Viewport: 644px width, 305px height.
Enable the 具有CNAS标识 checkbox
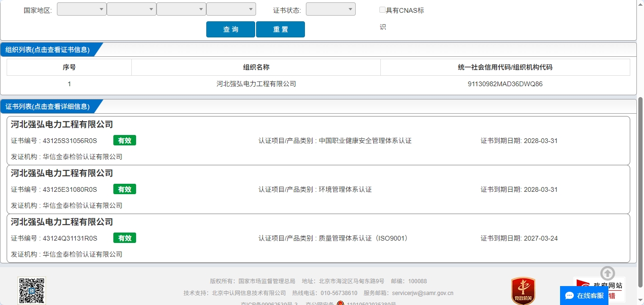tap(382, 10)
